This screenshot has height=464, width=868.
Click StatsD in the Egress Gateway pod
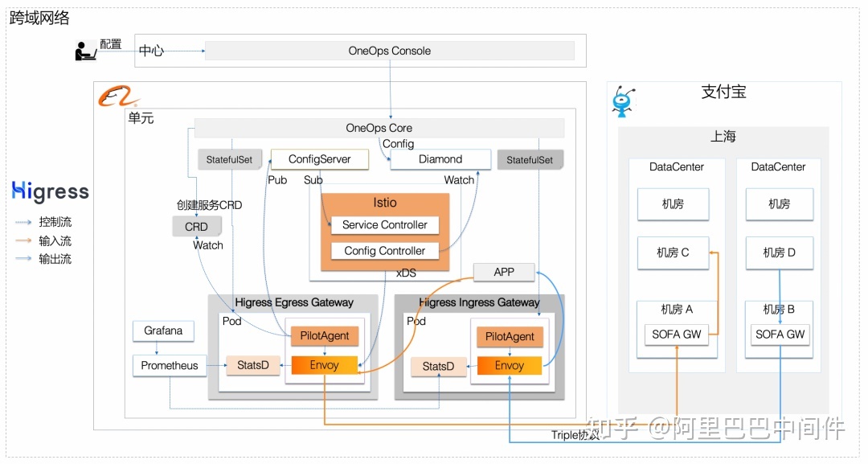coord(253,365)
